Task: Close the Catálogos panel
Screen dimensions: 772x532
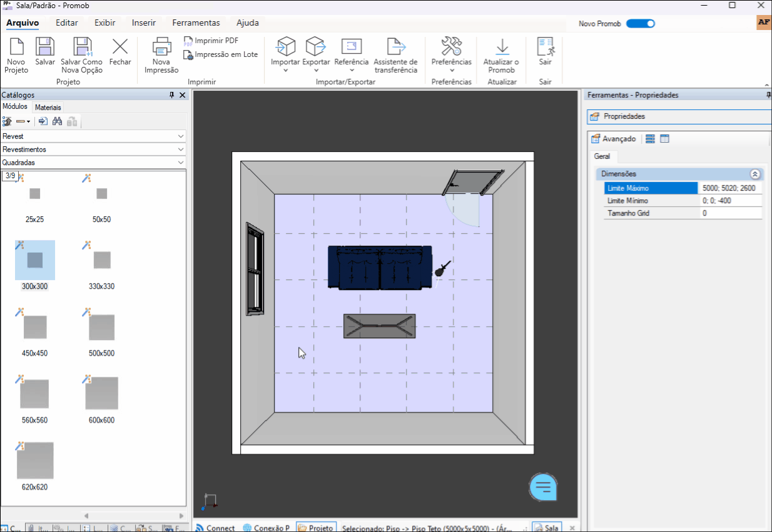Action: point(183,95)
